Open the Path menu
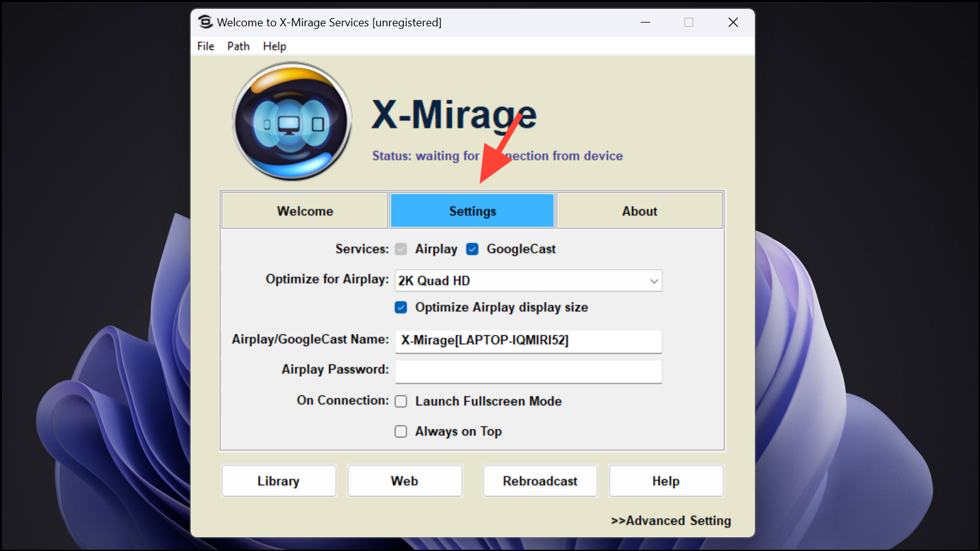 238,46
